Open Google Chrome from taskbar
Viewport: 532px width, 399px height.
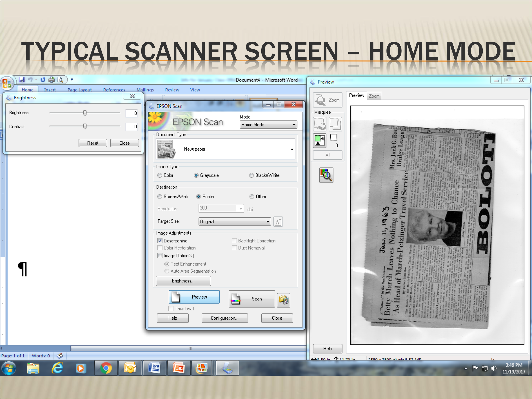click(106, 368)
